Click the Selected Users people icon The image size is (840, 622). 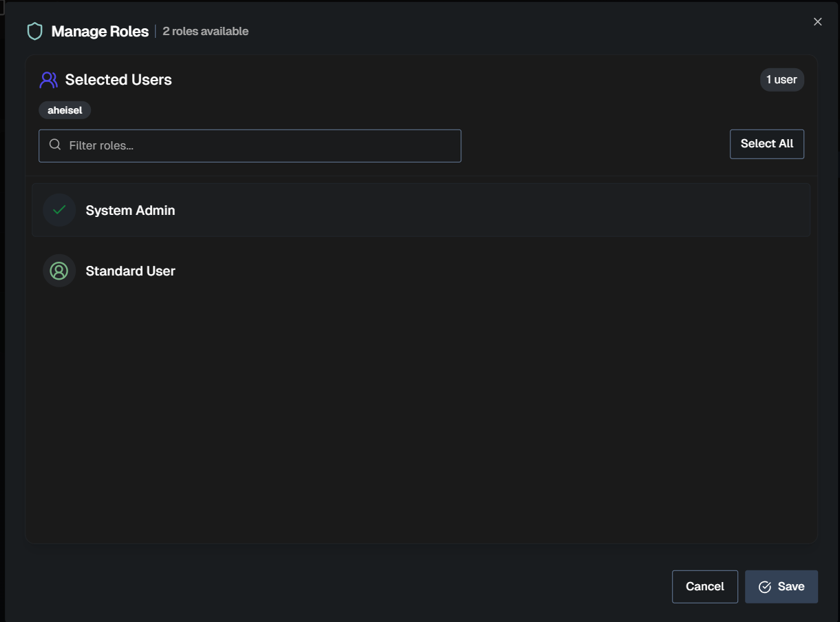click(x=48, y=79)
